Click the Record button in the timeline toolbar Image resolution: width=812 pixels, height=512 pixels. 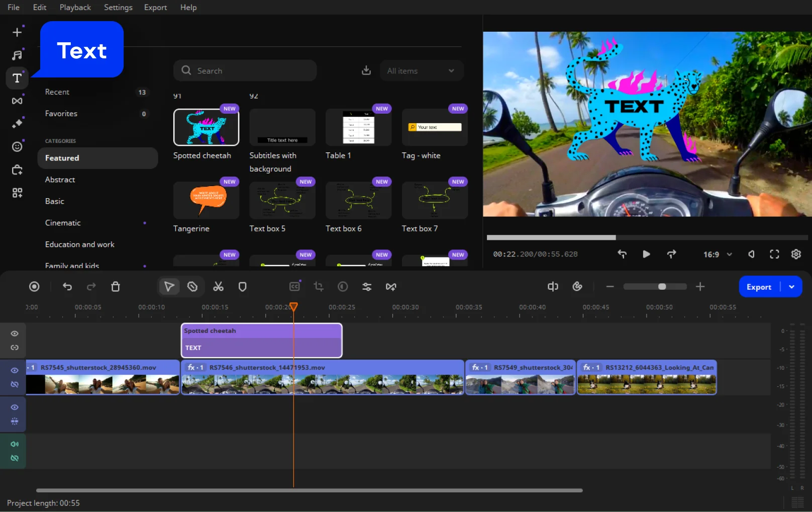(x=34, y=287)
